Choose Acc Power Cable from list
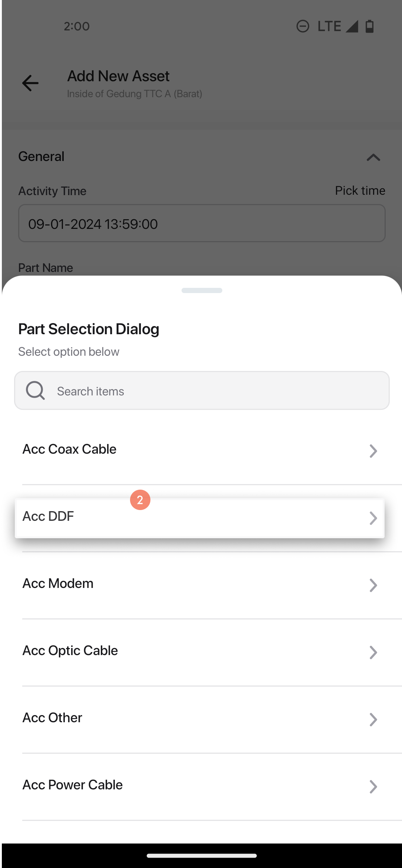The height and width of the screenshot is (868, 402). point(202,786)
